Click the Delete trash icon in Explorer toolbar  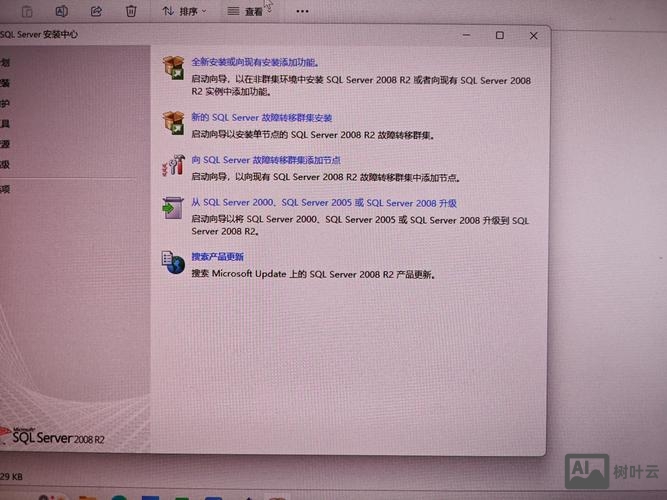pos(131,11)
